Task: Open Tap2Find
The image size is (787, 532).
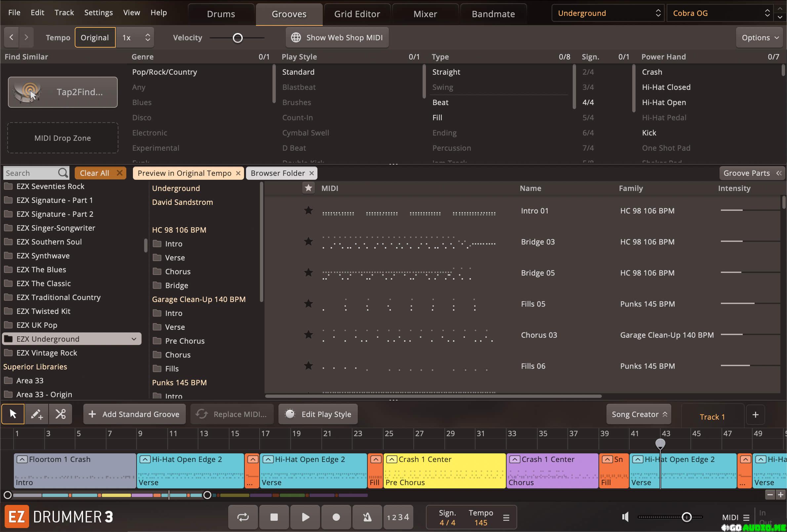Action: click(62, 92)
